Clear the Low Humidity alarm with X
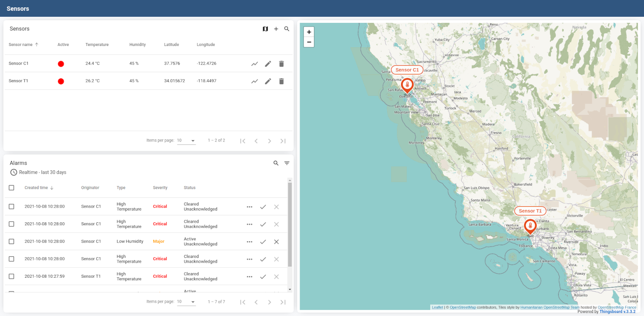 pyautogui.click(x=276, y=242)
